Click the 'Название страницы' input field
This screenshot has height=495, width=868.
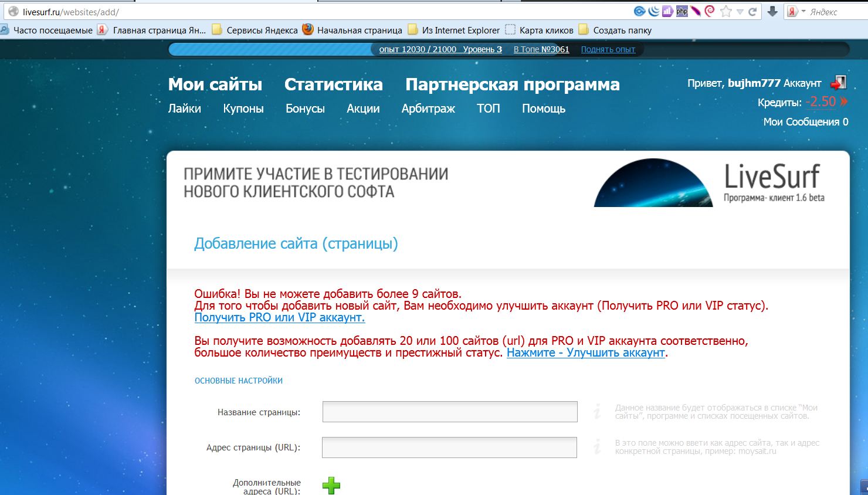pyautogui.click(x=450, y=412)
